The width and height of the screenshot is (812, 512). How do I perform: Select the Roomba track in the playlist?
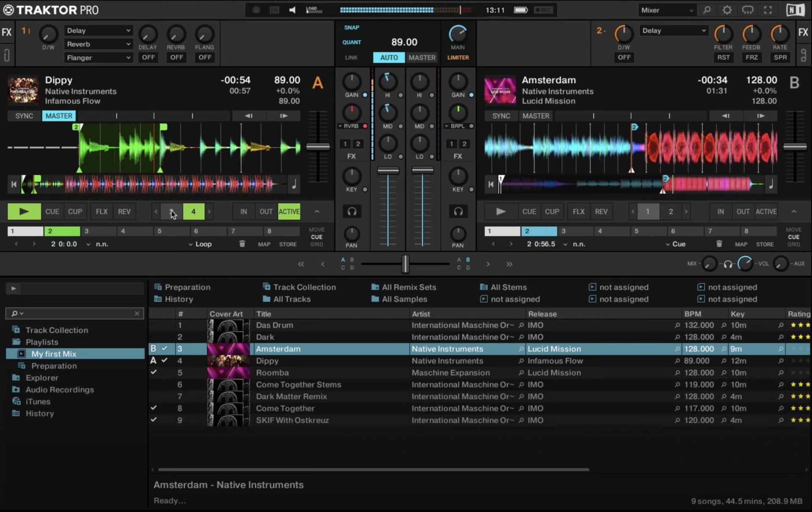tap(272, 372)
